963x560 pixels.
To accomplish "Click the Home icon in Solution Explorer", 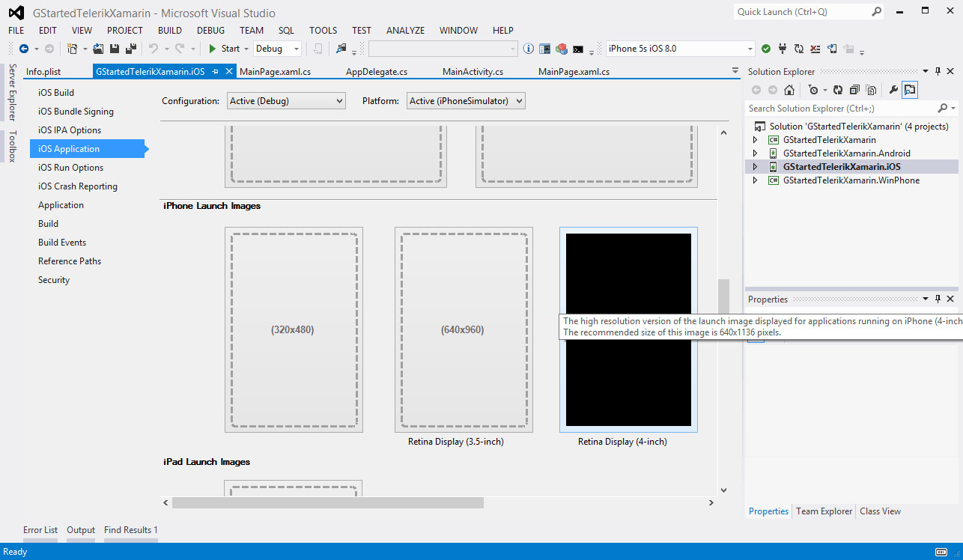I will pyautogui.click(x=789, y=90).
